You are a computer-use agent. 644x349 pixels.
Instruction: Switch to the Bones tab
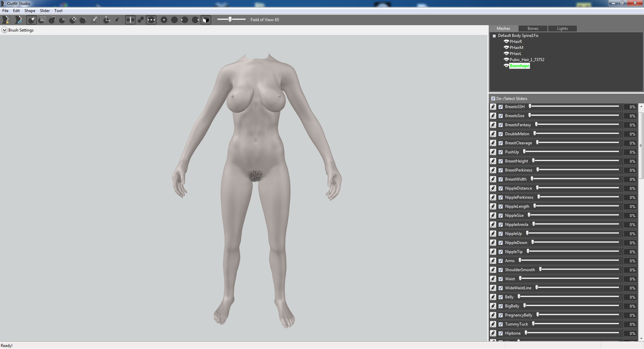coord(533,29)
